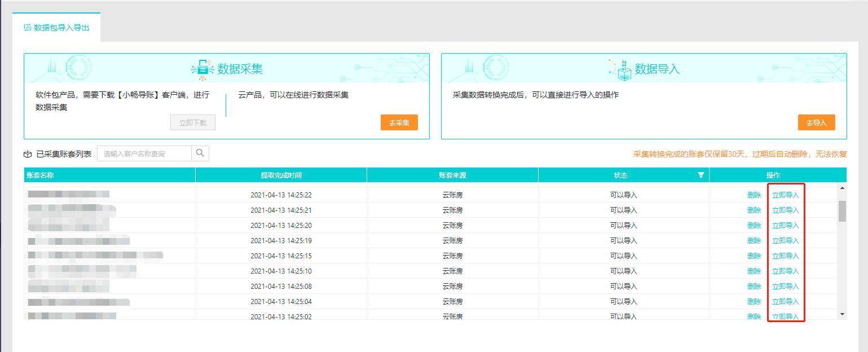Click 删除 for row 14:25:04

[x=754, y=302]
